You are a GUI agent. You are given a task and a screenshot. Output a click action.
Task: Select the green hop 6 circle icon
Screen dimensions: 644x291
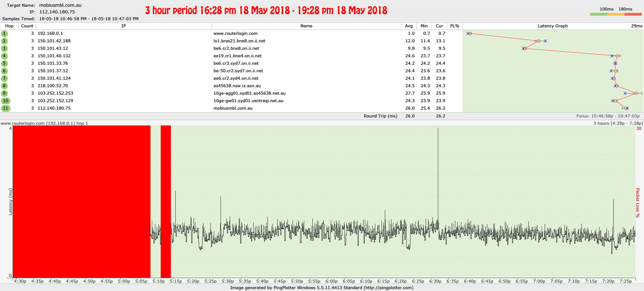pos(4,71)
